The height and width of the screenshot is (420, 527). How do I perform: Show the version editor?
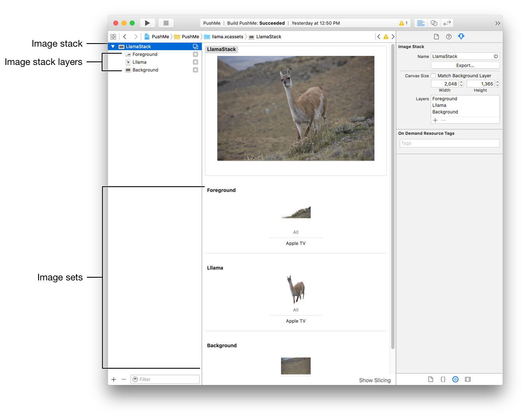[447, 23]
